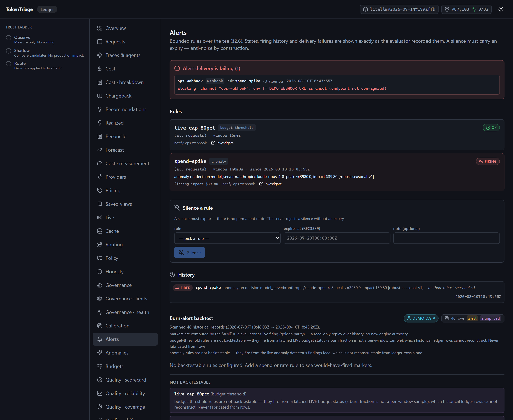Select the Observe trust ladder radio
The image size is (513, 420).
click(x=9, y=38)
